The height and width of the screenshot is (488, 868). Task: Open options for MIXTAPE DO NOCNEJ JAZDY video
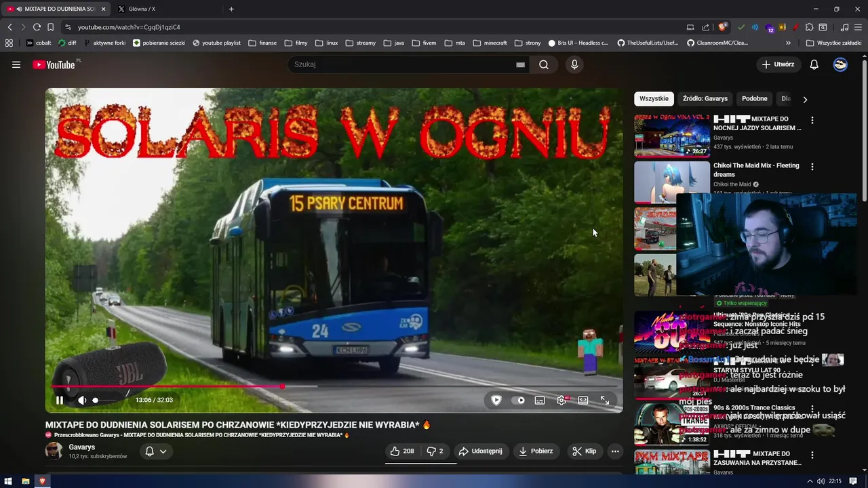tap(812, 120)
